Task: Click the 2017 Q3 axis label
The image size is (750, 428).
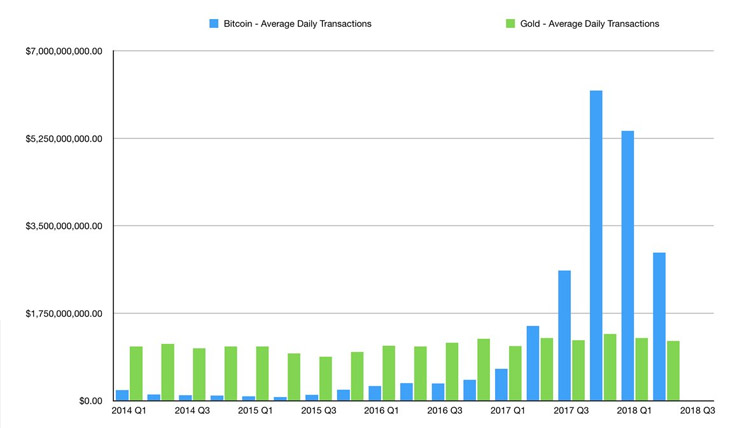Action: click(571, 411)
